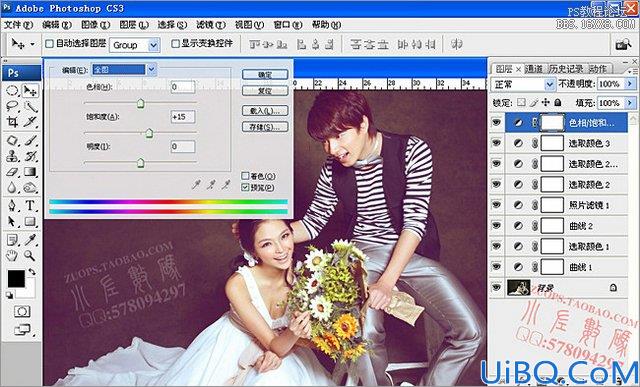Click the 载入 button
Viewport: 640px width, 387px height.
pos(265,111)
